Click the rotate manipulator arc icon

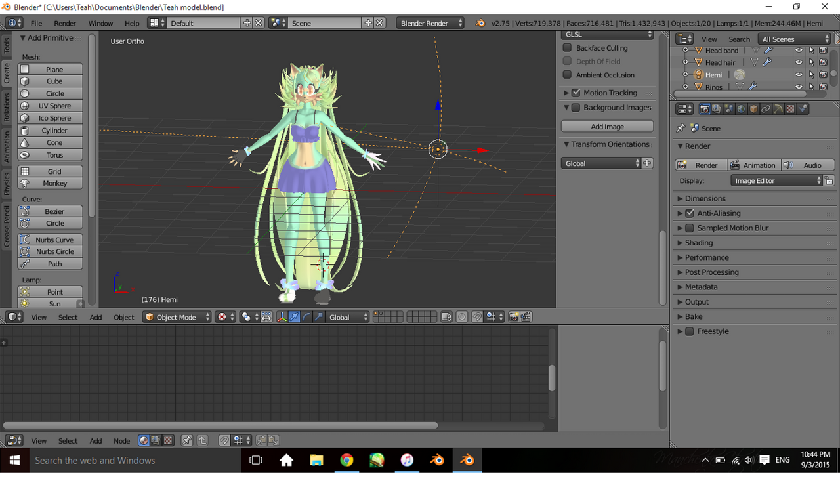point(306,317)
